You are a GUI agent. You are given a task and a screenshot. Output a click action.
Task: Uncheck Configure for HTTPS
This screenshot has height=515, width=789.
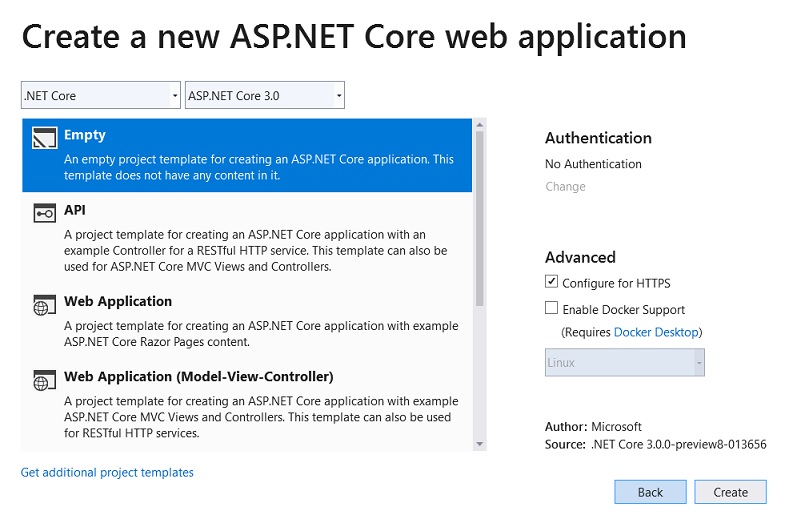551,281
